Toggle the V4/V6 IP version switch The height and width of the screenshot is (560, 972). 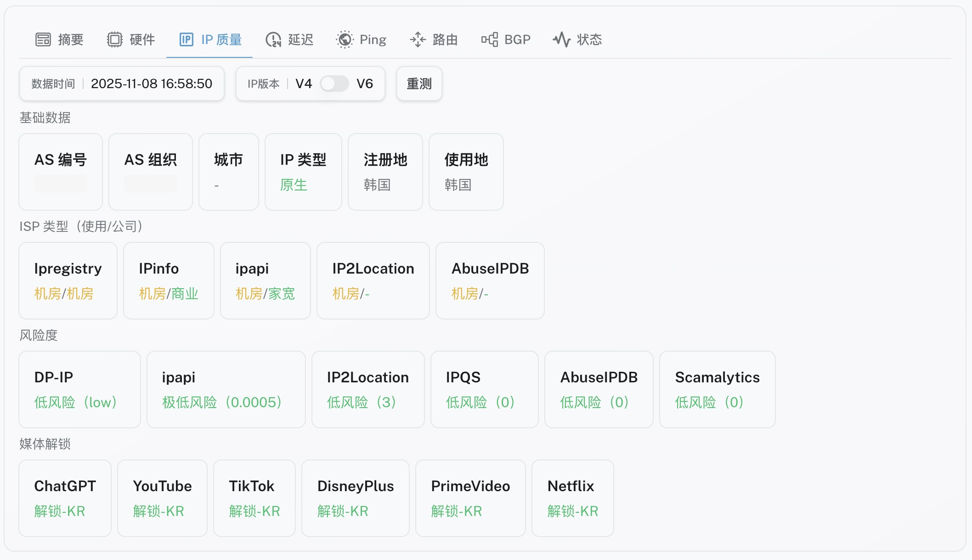(x=334, y=84)
